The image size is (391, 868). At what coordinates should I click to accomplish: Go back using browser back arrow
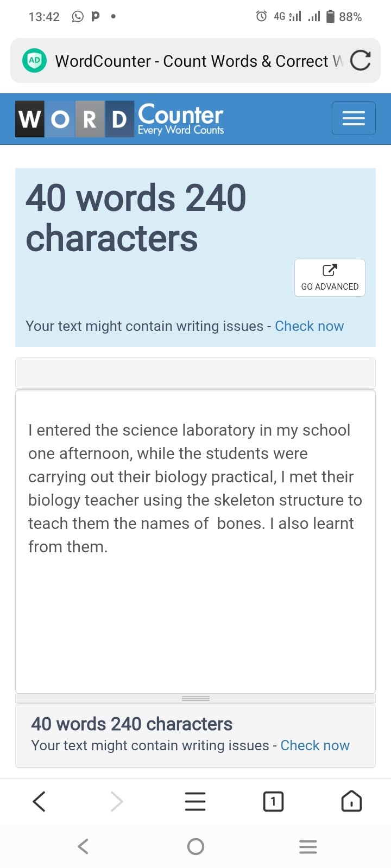39,801
